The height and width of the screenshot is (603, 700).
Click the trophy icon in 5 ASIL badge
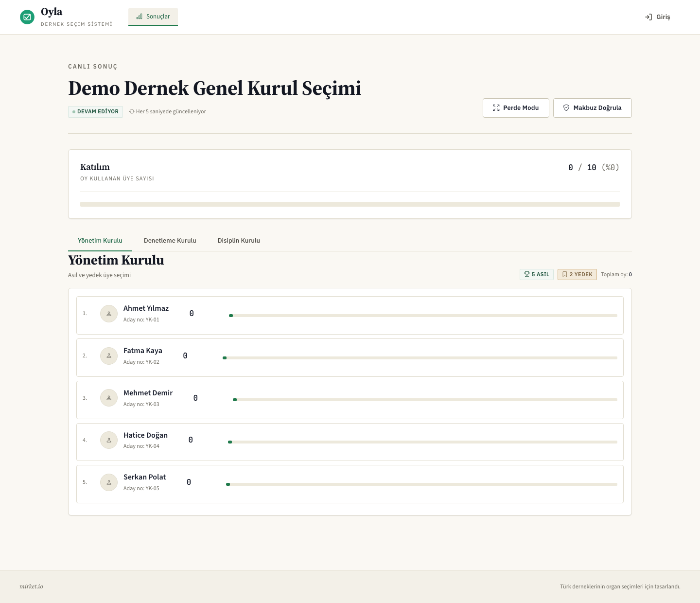(526, 274)
